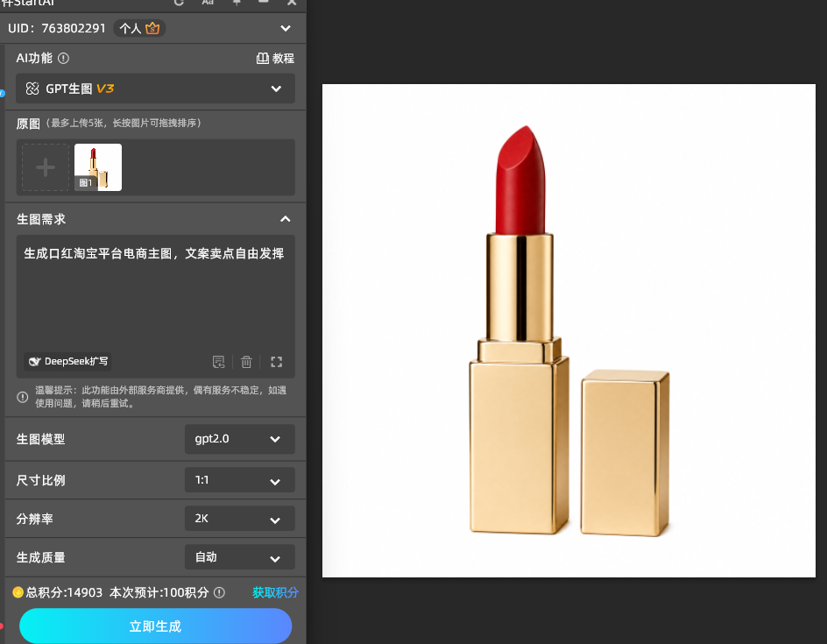Collapse the 生图需求 section

click(x=286, y=219)
